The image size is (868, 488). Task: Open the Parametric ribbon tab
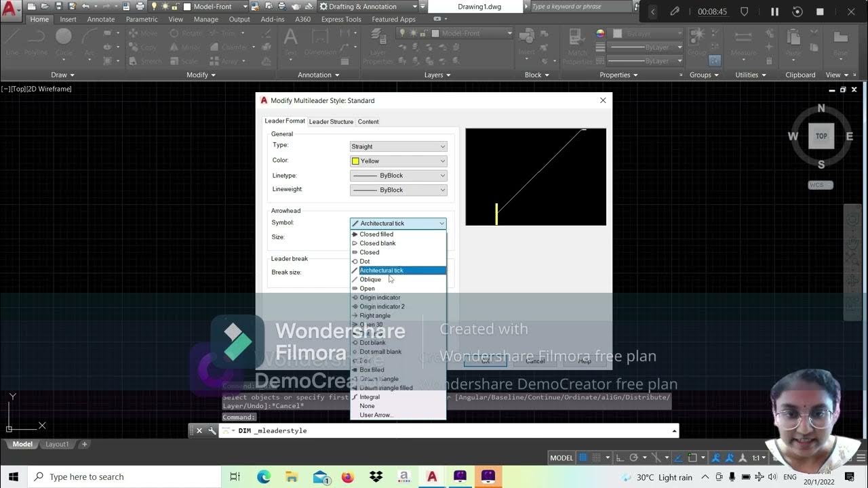click(x=142, y=20)
